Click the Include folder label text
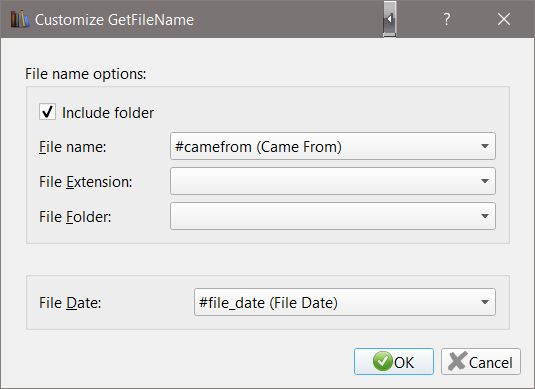Screen dimensions: 535x389 (x=108, y=113)
